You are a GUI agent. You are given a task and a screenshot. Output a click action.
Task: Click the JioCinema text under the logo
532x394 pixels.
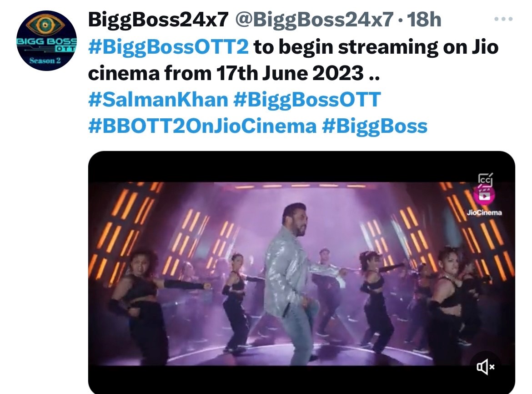484,212
